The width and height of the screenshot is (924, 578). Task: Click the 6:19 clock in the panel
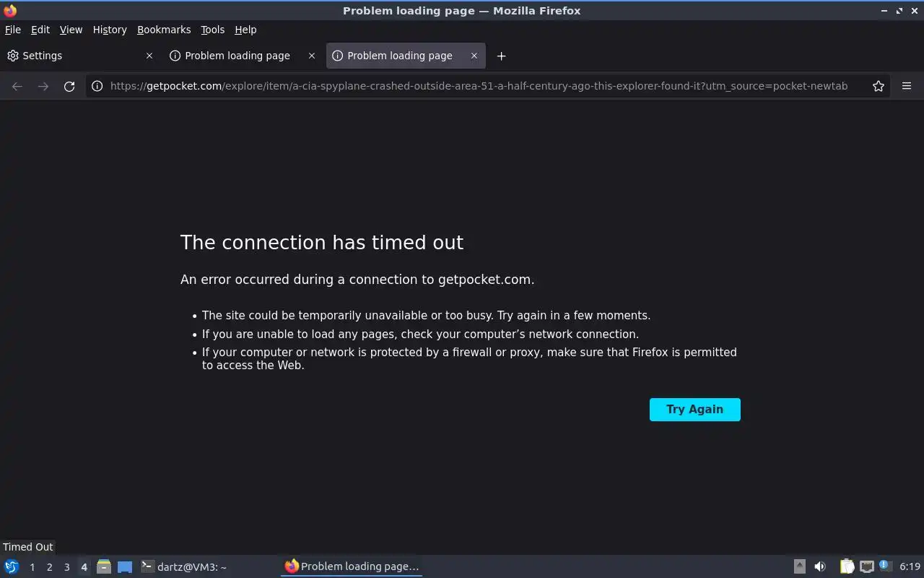[x=910, y=566]
